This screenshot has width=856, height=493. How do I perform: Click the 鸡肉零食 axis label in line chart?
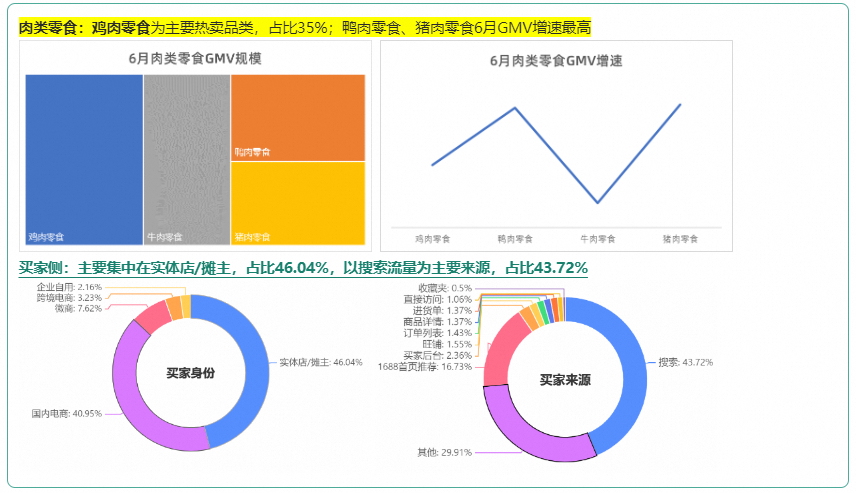point(432,239)
